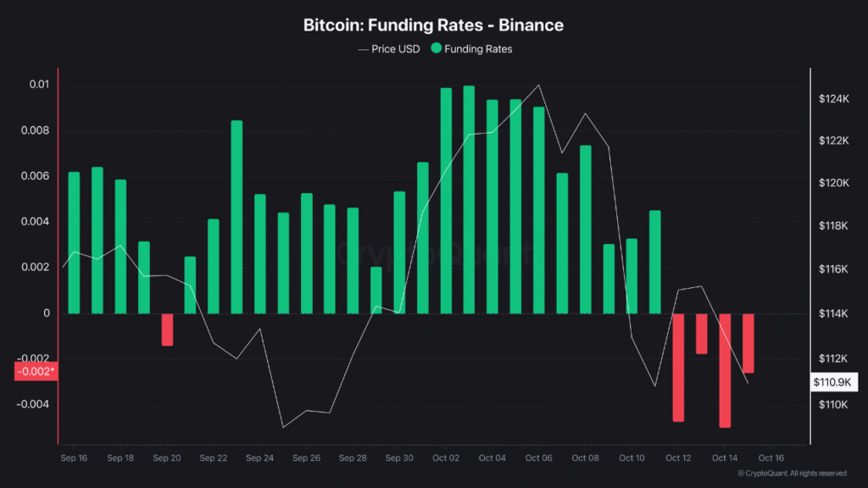
Task: Click the Oct 16 date axis label
Action: 771,458
